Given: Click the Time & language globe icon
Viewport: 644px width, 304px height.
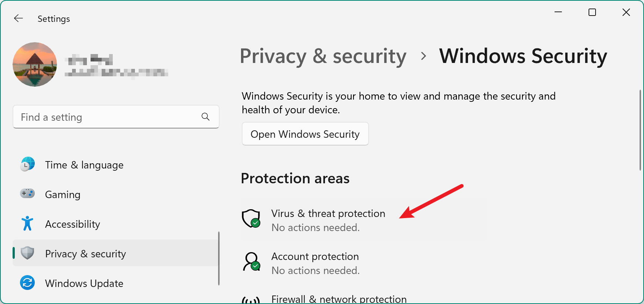Looking at the screenshot, I should (x=27, y=164).
